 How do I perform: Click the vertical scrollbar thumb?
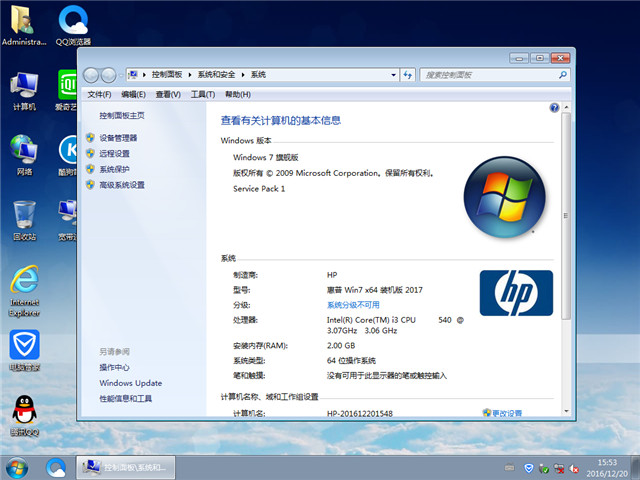[566, 216]
